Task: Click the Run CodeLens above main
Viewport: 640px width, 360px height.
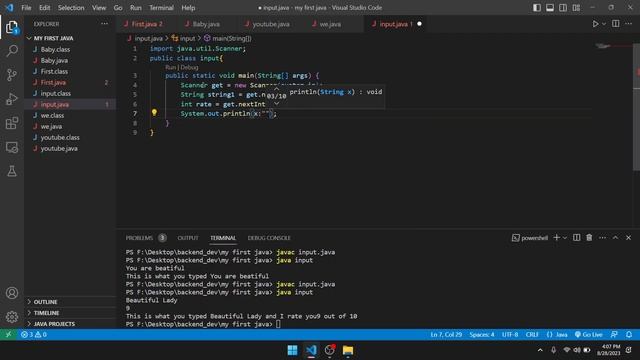Action: pos(171,67)
